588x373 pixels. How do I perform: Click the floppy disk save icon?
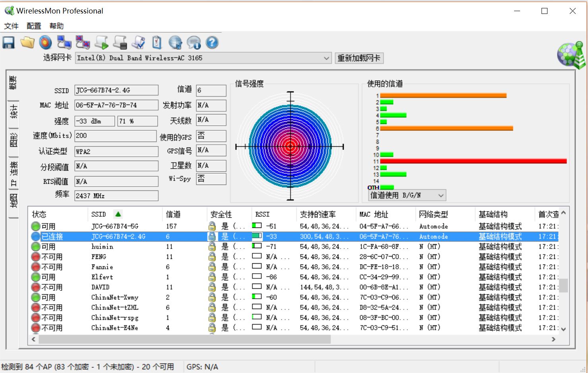click(x=8, y=43)
